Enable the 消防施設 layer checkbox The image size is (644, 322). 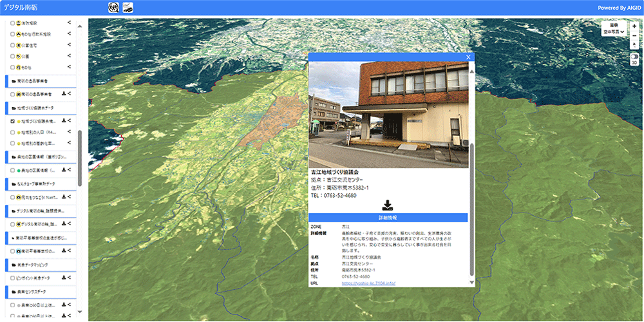coord(12,23)
